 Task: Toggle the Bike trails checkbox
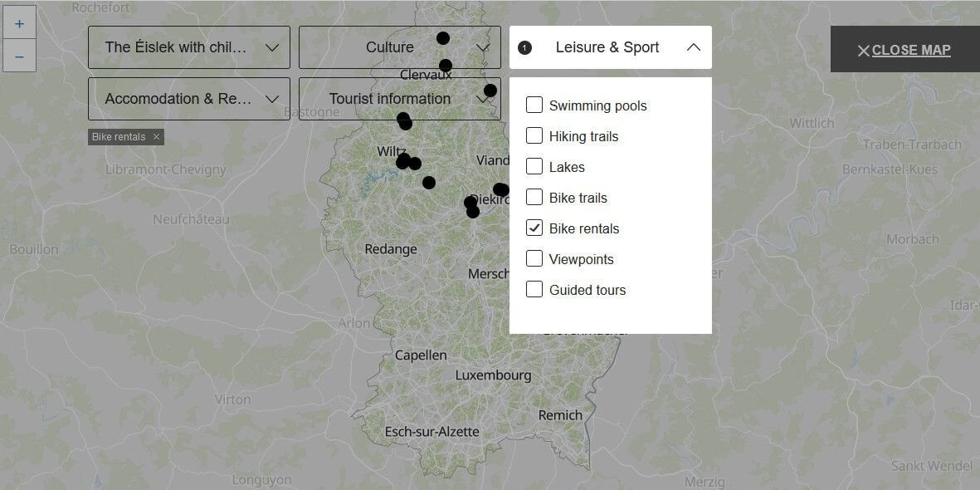coord(534,198)
